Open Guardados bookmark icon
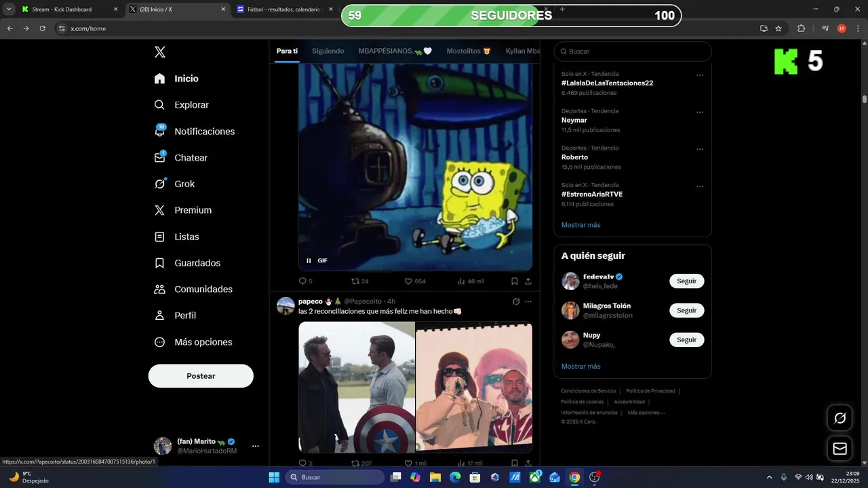The image size is (868, 488). (159, 263)
